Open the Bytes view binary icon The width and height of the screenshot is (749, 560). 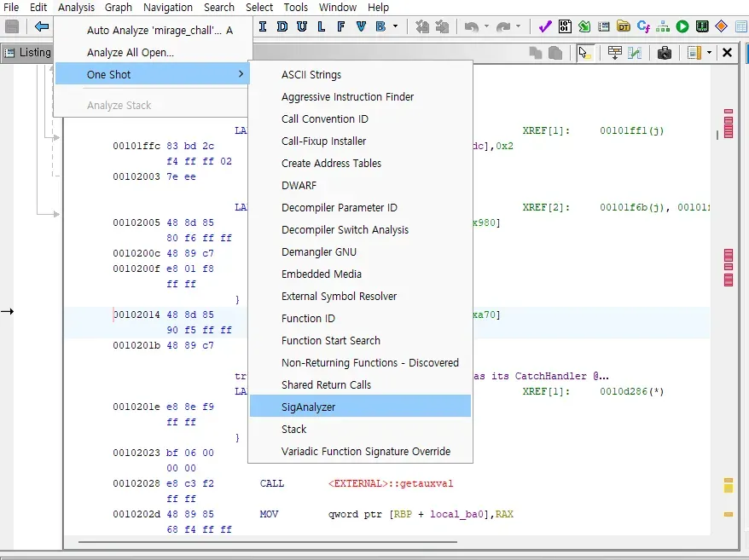(x=565, y=26)
